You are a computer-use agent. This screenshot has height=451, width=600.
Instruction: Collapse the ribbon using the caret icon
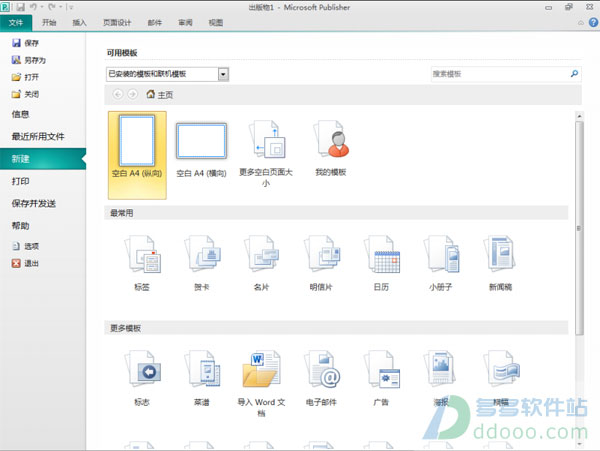(x=580, y=23)
